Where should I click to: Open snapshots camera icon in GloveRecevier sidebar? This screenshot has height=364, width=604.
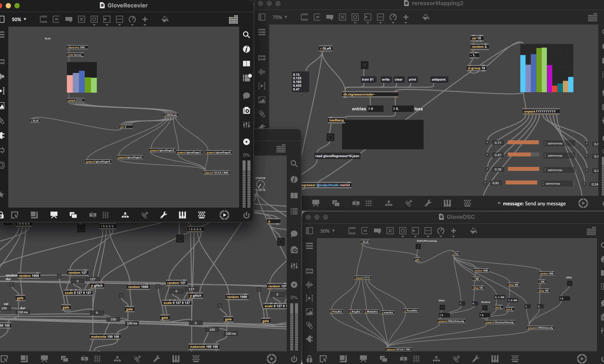click(246, 111)
